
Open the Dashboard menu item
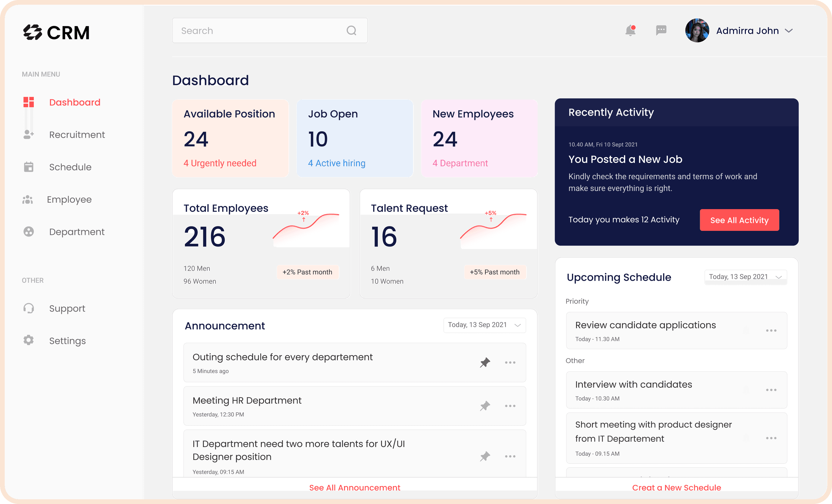[x=75, y=102]
